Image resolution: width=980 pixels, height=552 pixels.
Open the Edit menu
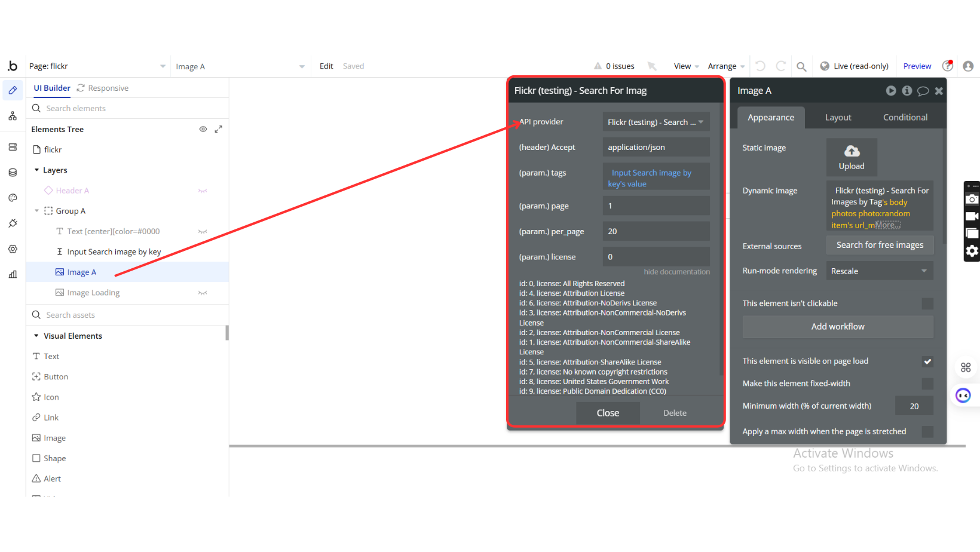(326, 66)
